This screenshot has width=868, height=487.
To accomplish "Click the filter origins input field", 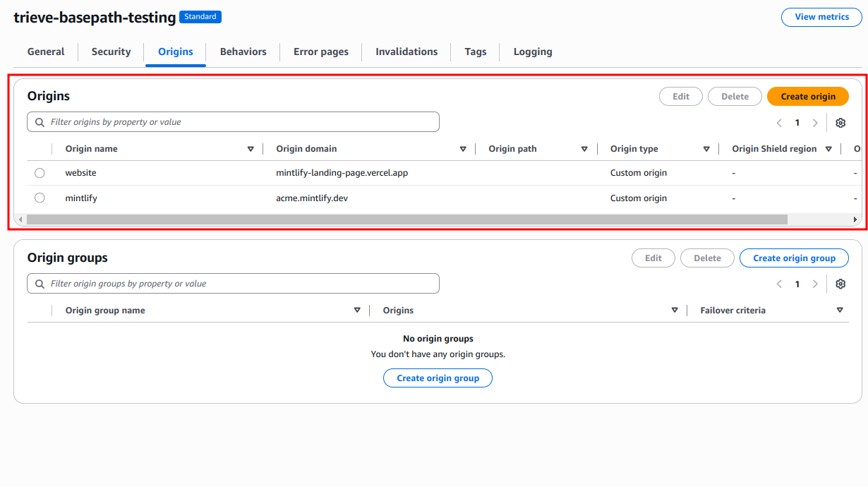I will (233, 121).
